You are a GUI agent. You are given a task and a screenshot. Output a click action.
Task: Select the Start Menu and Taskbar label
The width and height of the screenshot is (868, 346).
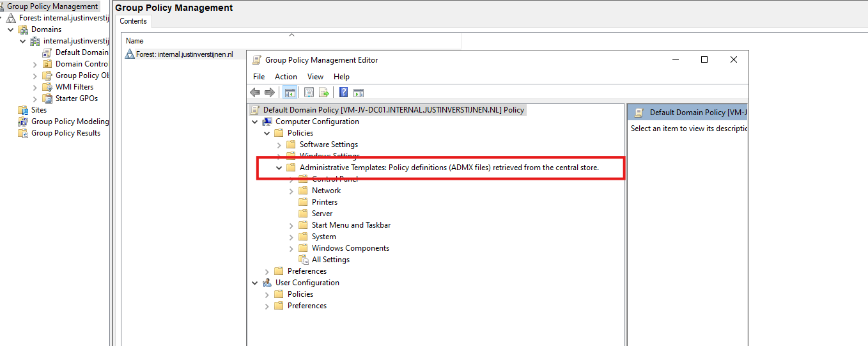coord(351,225)
